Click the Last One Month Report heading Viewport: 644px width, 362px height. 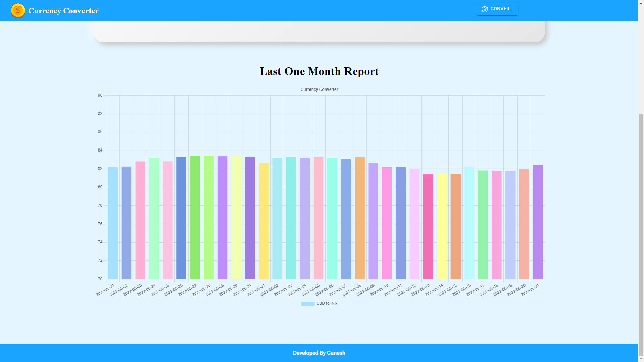319,71
